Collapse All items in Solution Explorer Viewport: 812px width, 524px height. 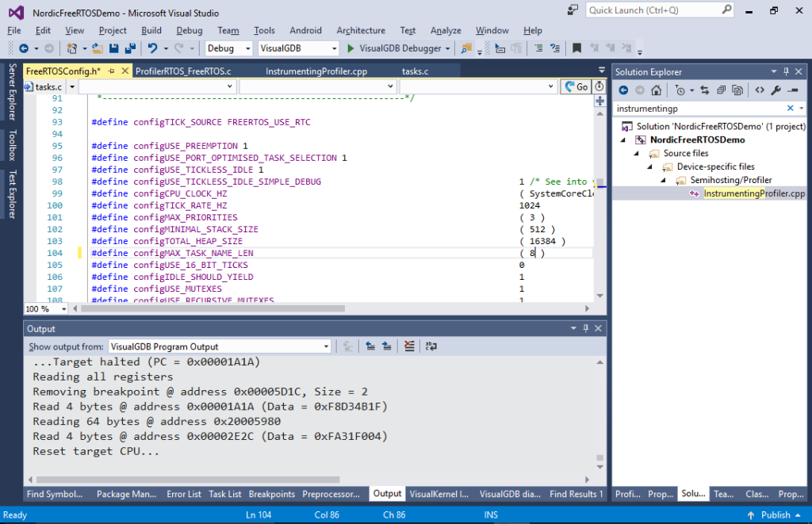click(722, 90)
